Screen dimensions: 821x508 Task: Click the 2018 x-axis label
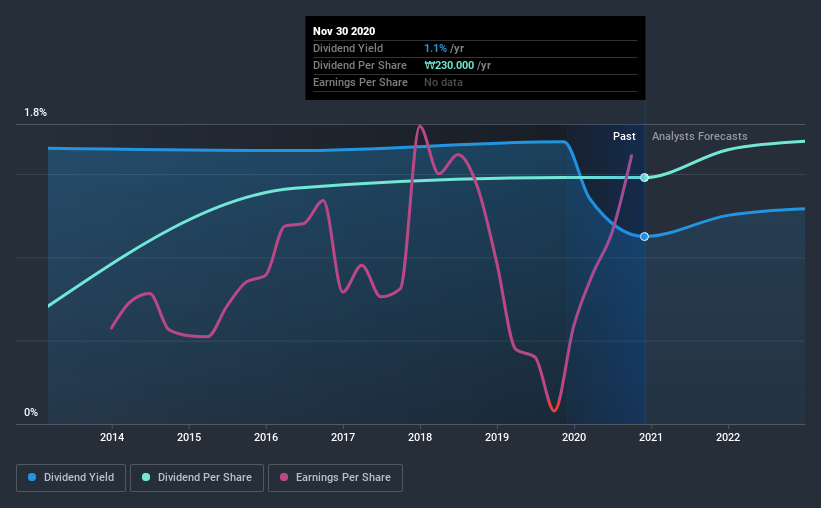pyautogui.click(x=420, y=437)
